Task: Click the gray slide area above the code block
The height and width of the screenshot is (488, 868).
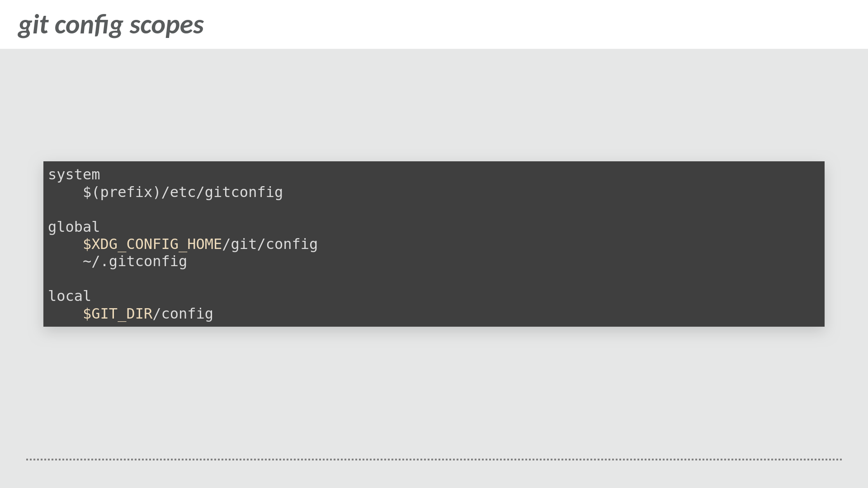Action: [434, 104]
